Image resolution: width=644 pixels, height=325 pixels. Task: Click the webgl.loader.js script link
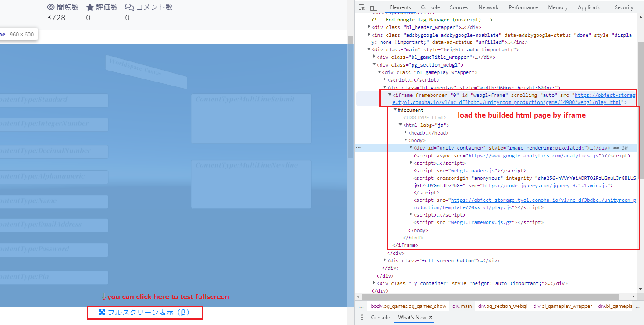473,171
